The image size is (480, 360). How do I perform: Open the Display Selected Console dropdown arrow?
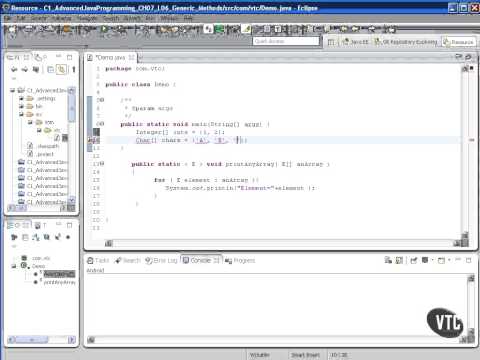coord(432,260)
